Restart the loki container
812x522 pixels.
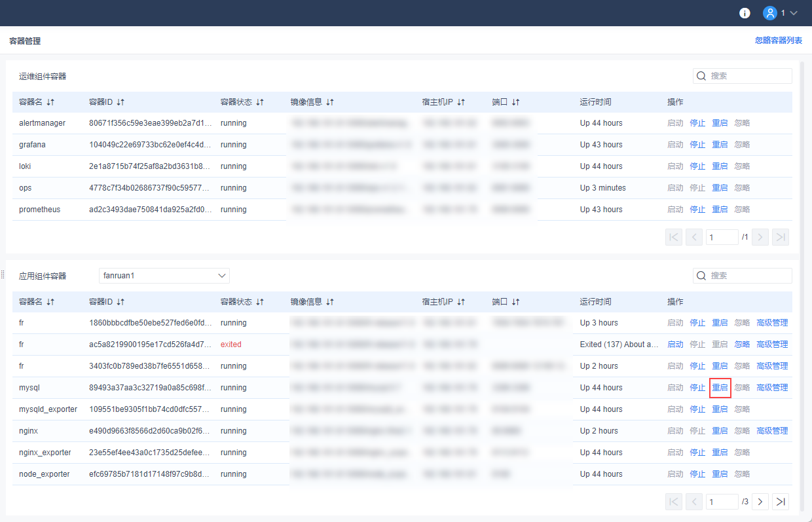720,166
